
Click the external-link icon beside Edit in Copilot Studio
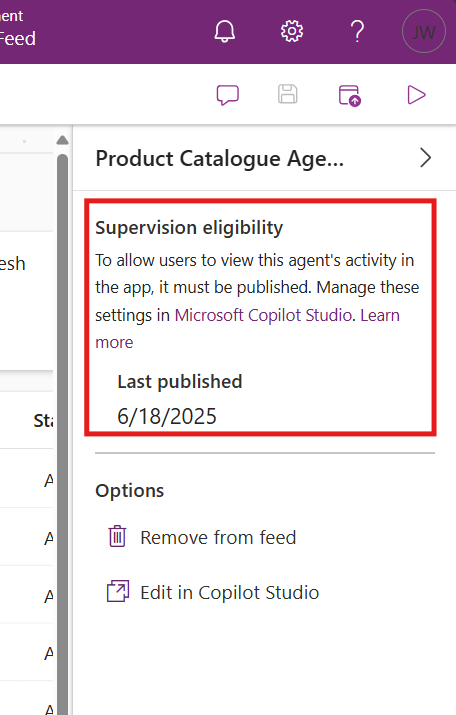click(x=118, y=591)
